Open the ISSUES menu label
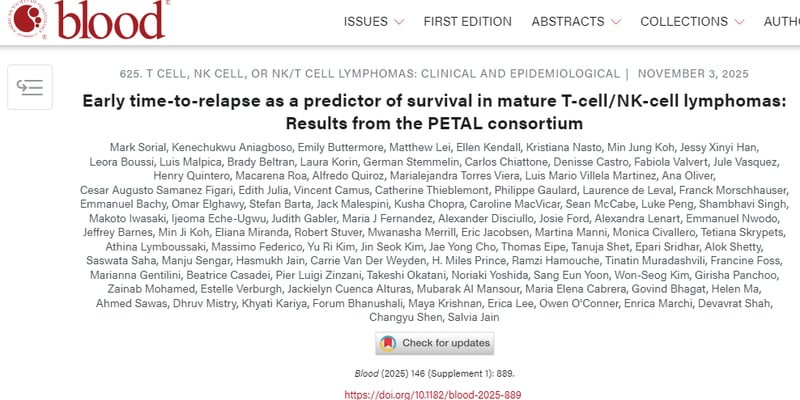 click(x=365, y=22)
